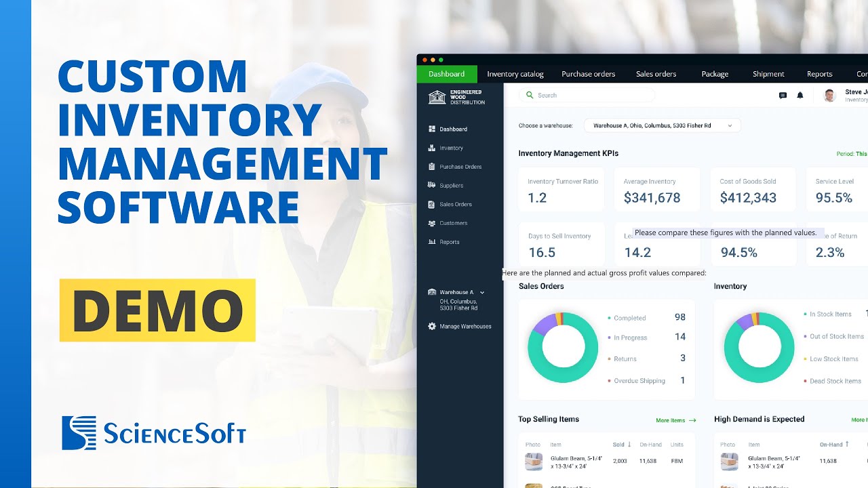868x488 pixels.
Task: Click the 2,003 sold value
Action: pos(620,461)
